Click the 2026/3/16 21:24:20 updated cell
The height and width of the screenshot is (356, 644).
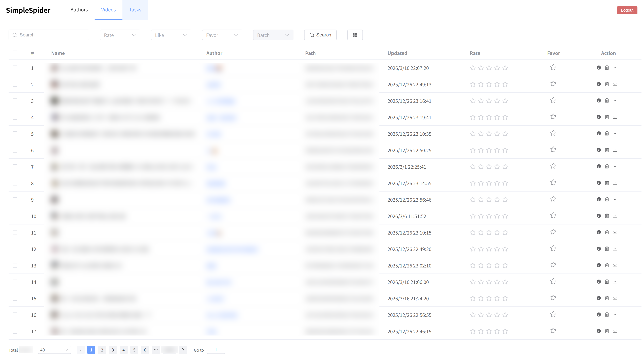click(x=408, y=299)
